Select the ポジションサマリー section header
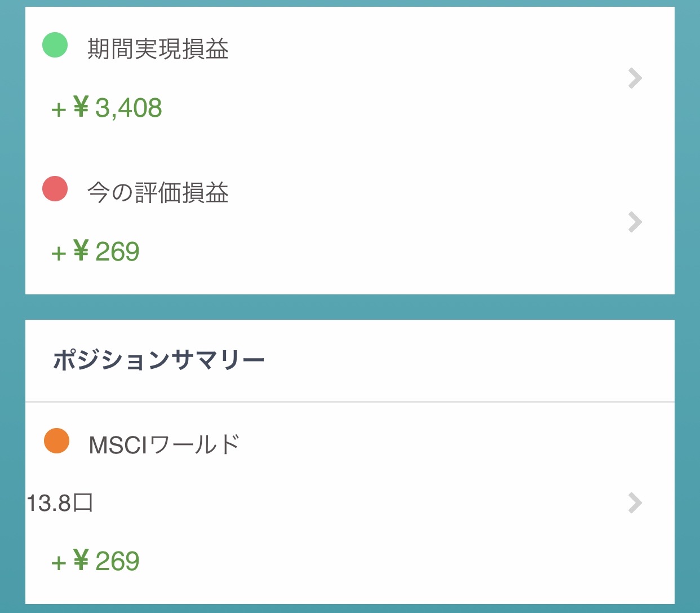 [x=158, y=360]
